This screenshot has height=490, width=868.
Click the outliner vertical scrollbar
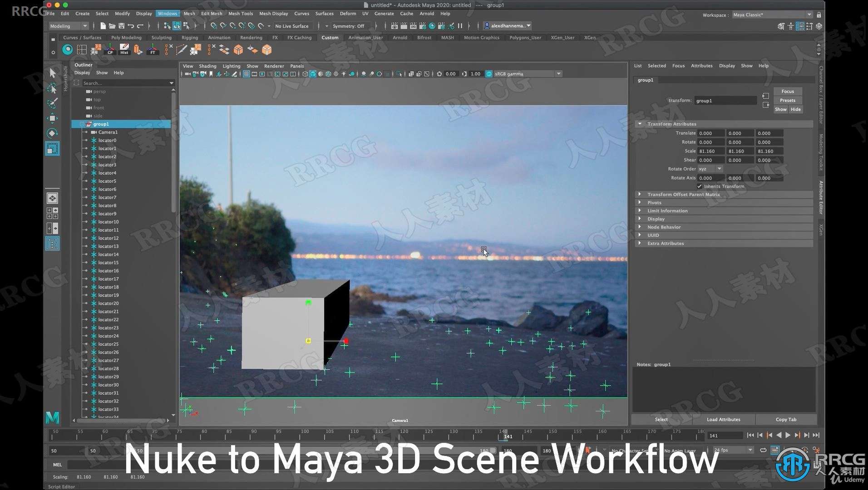click(173, 152)
